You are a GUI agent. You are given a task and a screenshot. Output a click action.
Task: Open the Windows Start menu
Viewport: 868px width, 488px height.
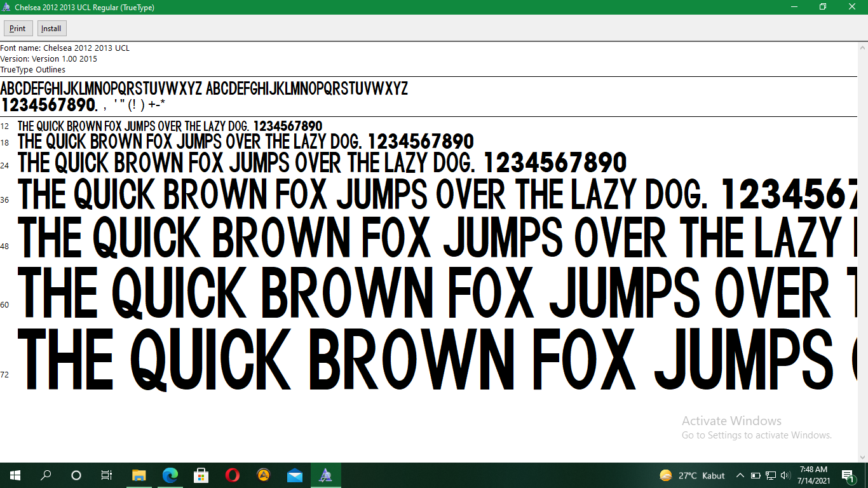click(x=15, y=475)
